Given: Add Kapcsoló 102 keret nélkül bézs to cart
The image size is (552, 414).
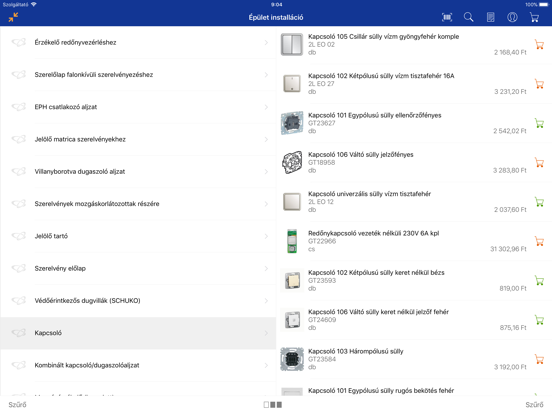Looking at the screenshot, I should point(539,281).
